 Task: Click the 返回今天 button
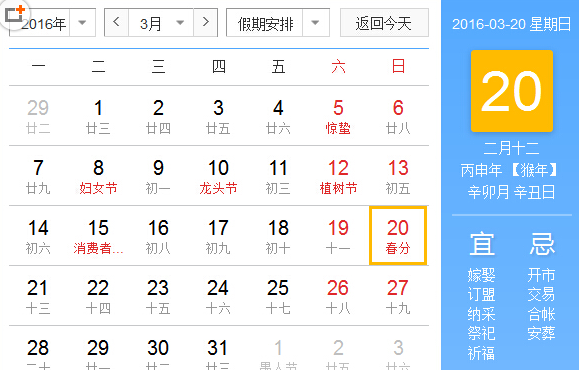(384, 23)
